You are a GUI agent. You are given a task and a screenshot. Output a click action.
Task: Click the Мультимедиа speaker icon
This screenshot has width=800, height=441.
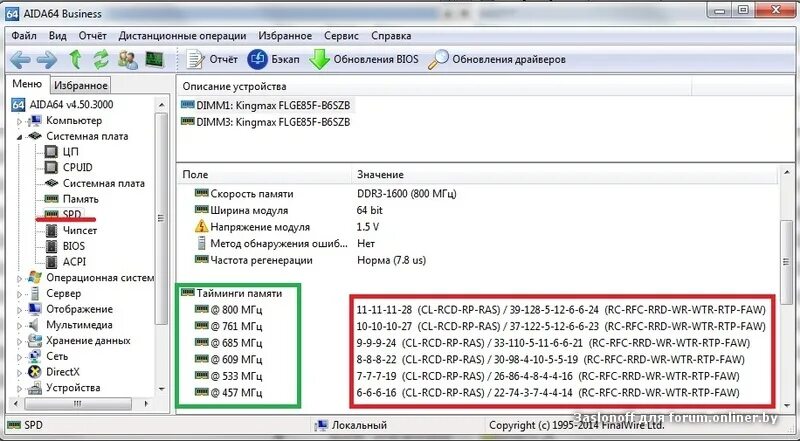tap(35, 325)
